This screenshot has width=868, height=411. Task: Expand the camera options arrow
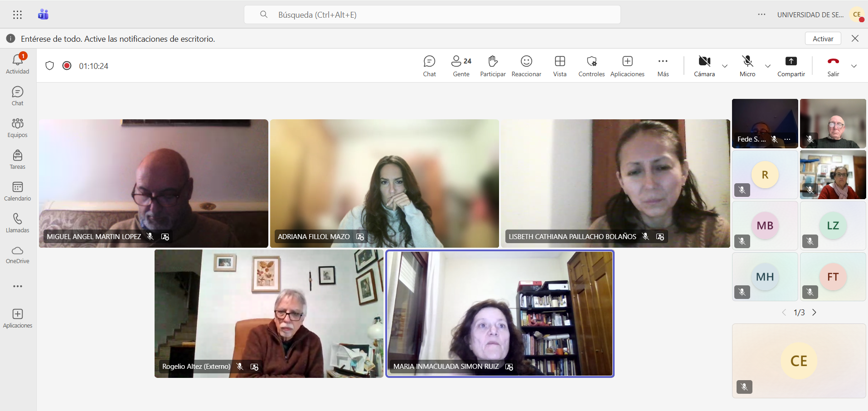point(725,66)
